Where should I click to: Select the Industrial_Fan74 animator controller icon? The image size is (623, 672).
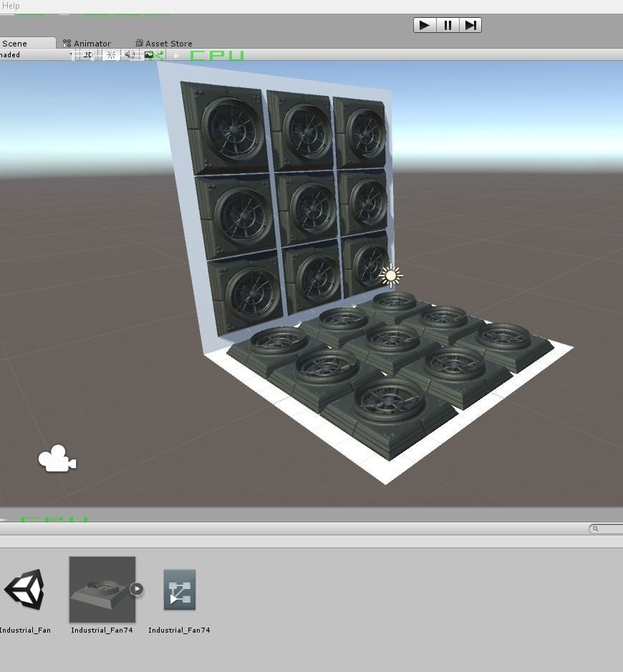click(180, 589)
